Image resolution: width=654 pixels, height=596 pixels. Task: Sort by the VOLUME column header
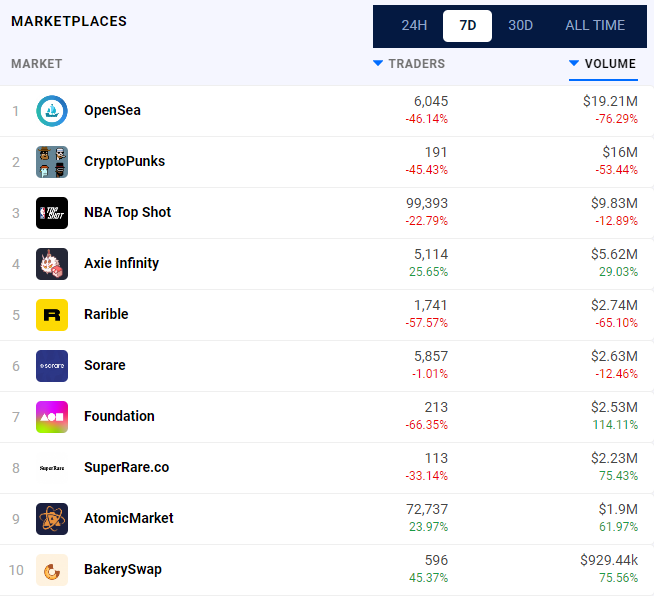click(x=603, y=64)
